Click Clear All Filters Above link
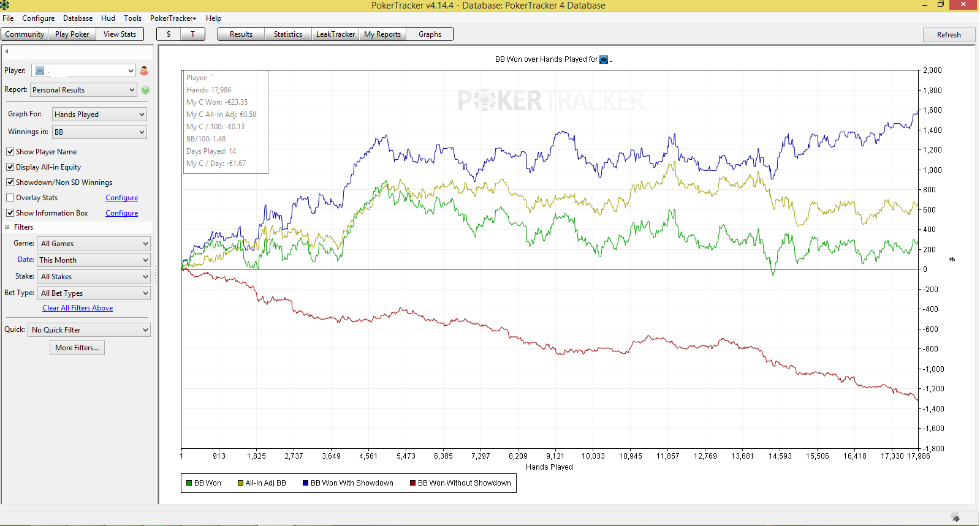The height and width of the screenshot is (526, 980). click(77, 308)
